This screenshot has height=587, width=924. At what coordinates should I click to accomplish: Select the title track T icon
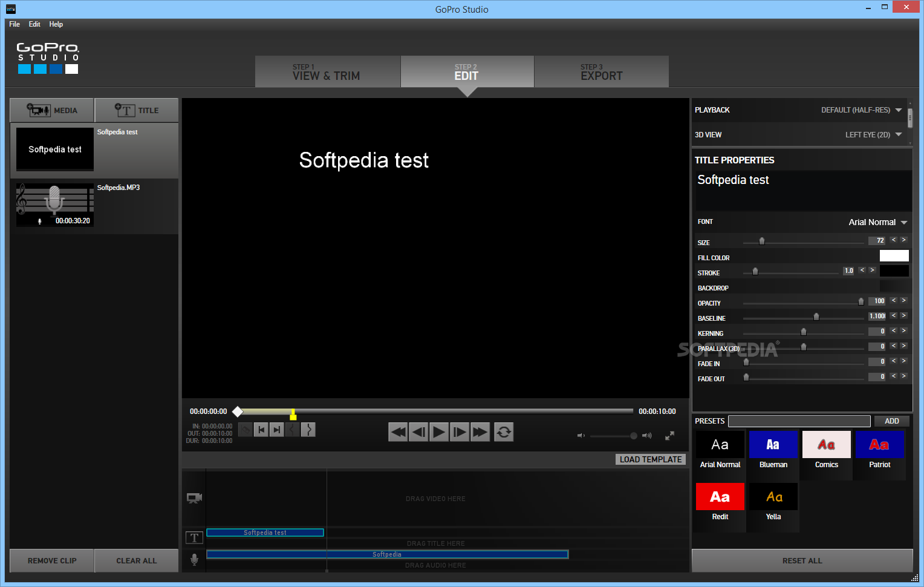click(194, 537)
